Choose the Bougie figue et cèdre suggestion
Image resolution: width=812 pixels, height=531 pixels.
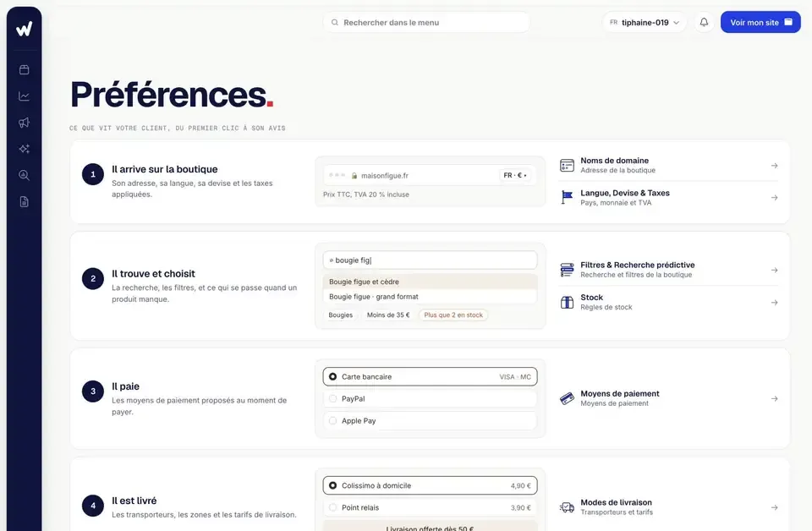430,282
